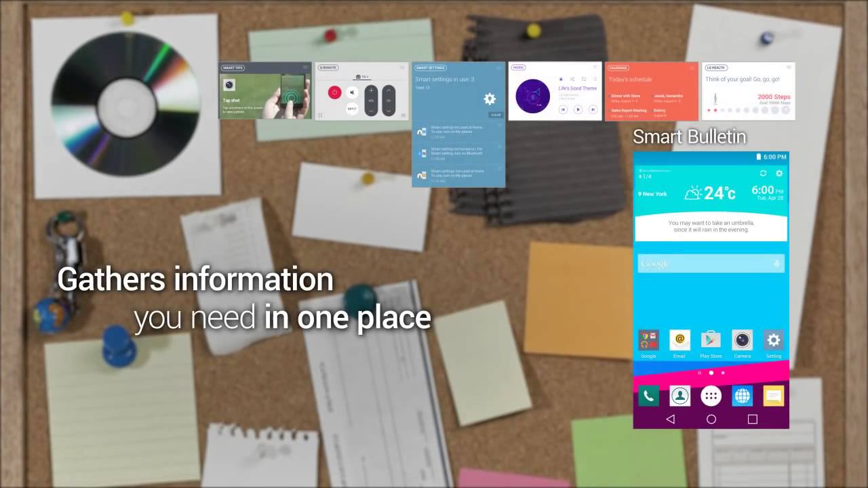868x488 pixels.
Task: Favorite the song with the star icon
Action: point(561,79)
